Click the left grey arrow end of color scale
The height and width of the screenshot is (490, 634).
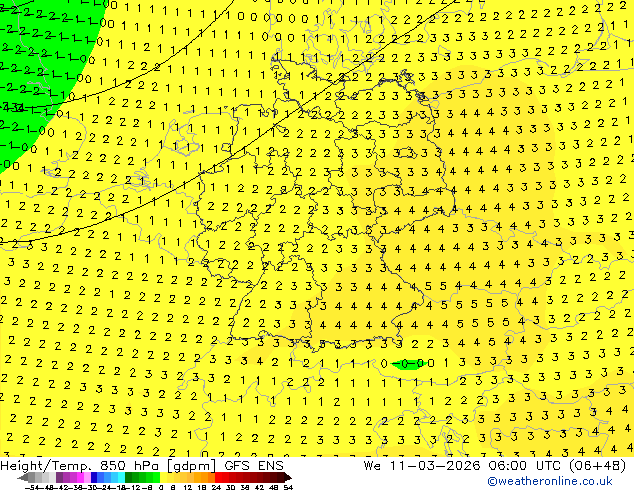[22, 478]
